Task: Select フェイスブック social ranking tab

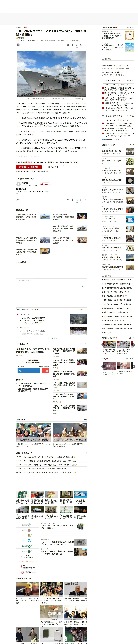Action: pyautogui.click(x=110, y=120)
